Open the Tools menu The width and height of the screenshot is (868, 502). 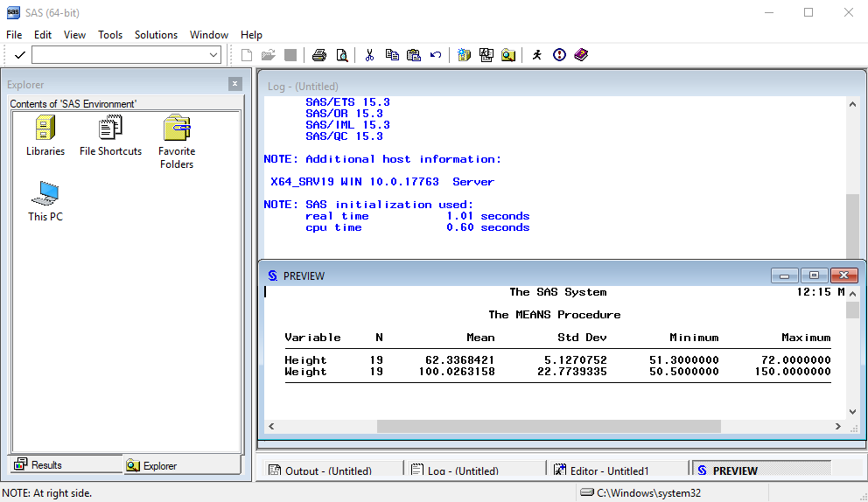pyautogui.click(x=110, y=35)
